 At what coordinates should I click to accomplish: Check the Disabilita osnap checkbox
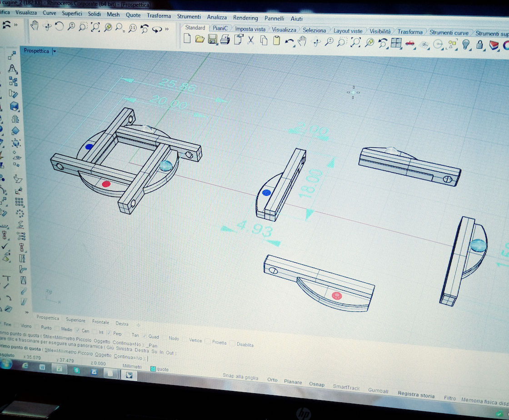[x=232, y=343]
